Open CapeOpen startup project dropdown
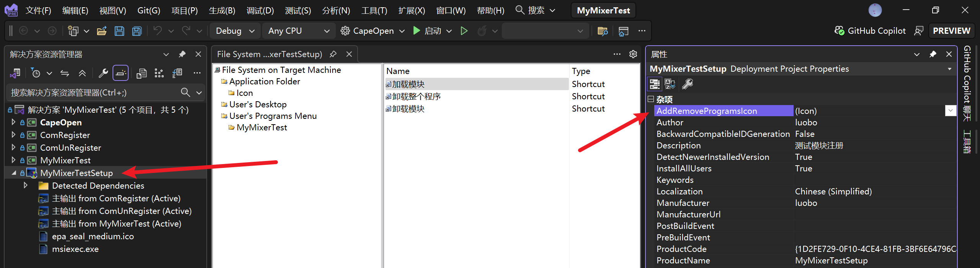This screenshot has height=268, width=980. coord(402,31)
